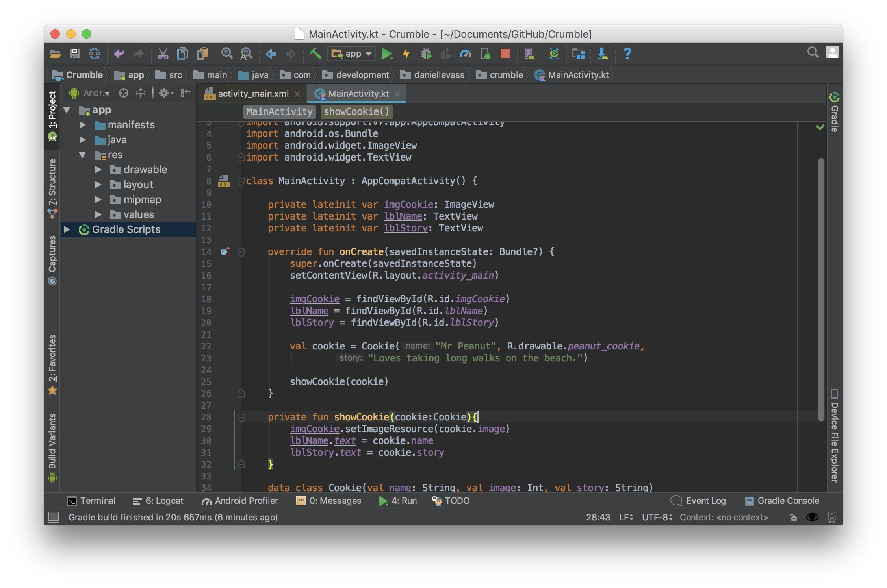Open the app run configuration dropdown

351,54
